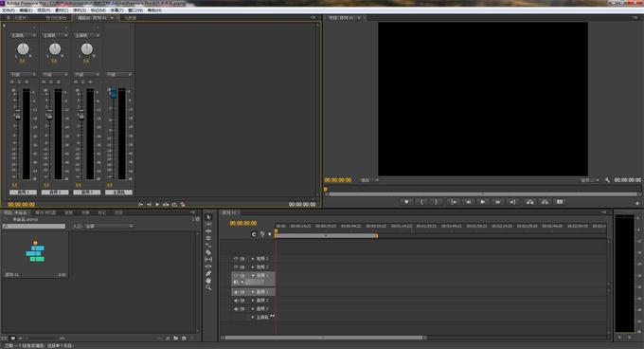
Task: Click the Extract button in Program monitor
Action: [545, 202]
